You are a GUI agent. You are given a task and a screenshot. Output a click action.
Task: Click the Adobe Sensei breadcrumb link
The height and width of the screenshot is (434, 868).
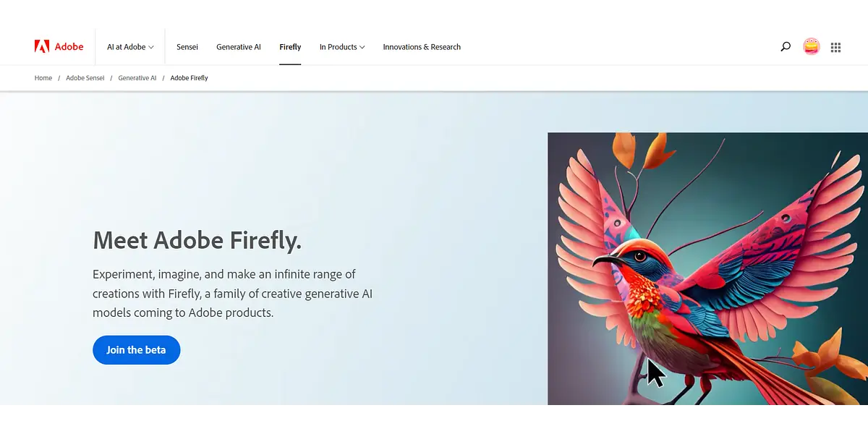[x=85, y=78]
